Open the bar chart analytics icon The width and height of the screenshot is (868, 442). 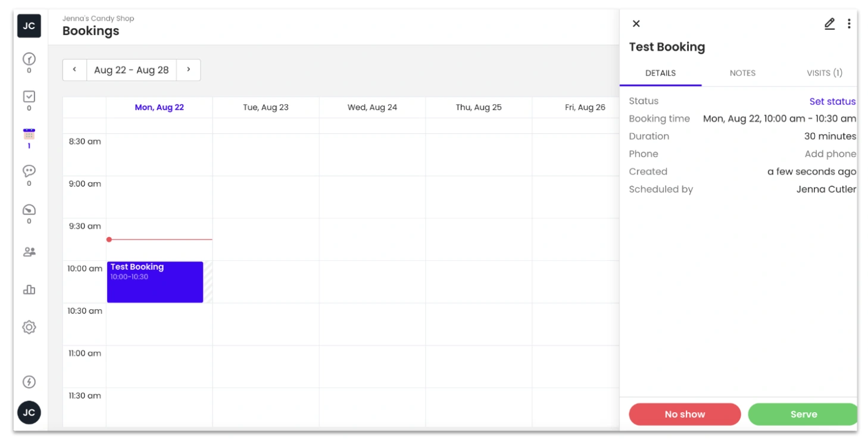tap(29, 290)
